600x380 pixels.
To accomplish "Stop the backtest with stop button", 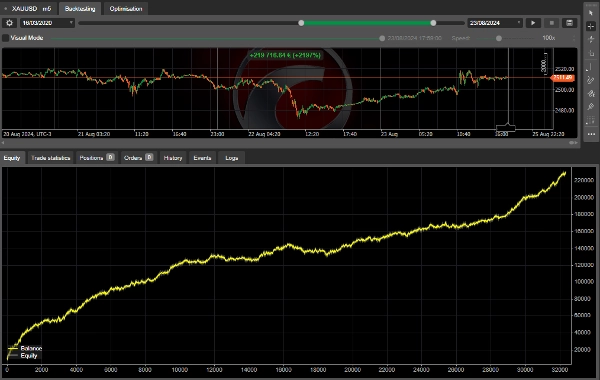I will (x=551, y=23).
